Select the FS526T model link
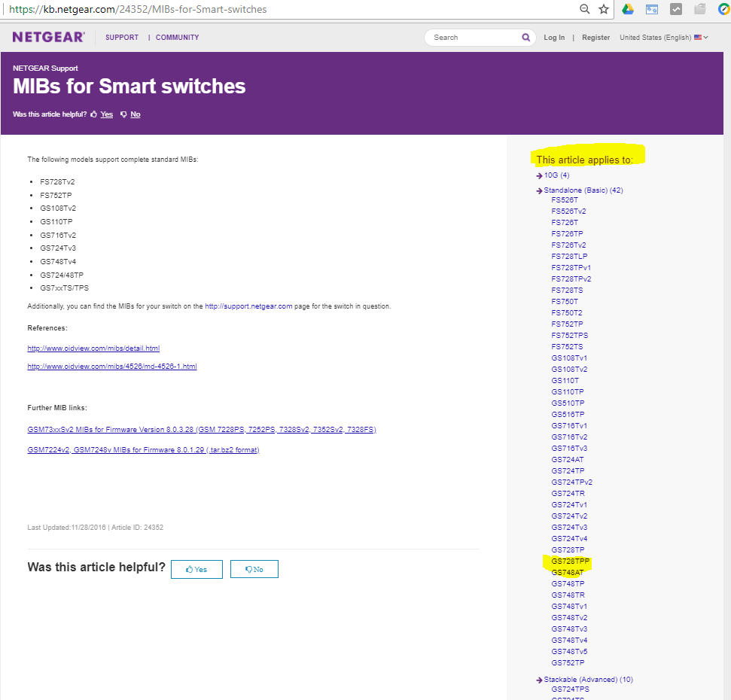Screen dimensions: 731x700 (x=565, y=200)
